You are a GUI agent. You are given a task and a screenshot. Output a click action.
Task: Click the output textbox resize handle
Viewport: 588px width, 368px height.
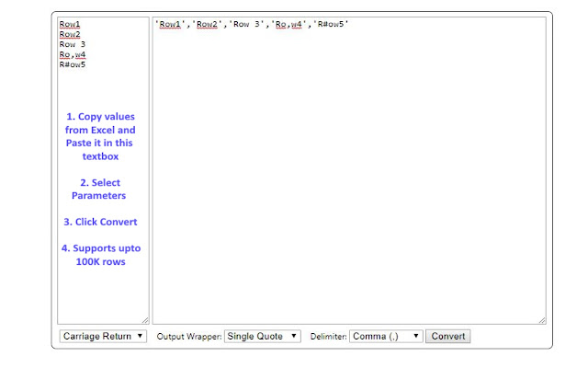(542, 320)
